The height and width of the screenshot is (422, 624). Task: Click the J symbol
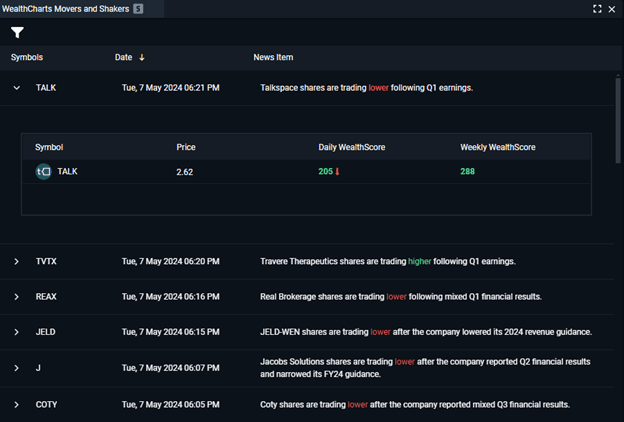point(38,368)
